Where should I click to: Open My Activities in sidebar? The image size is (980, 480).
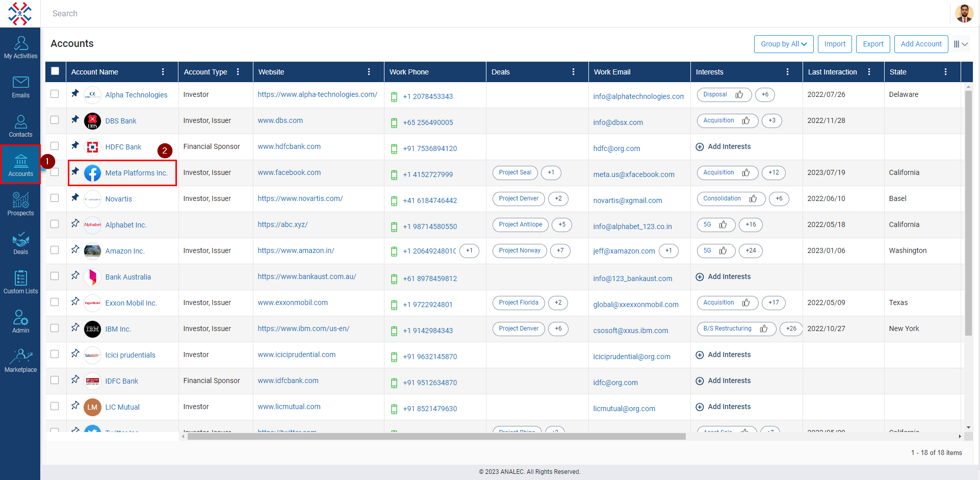[x=20, y=47]
